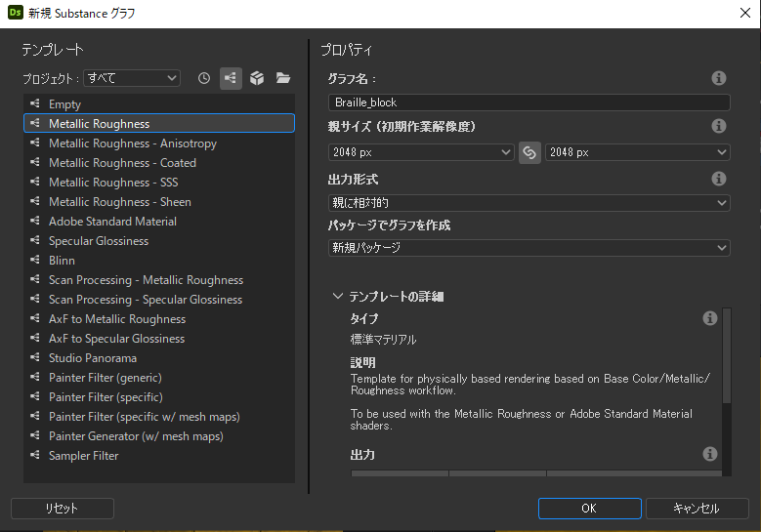Click the template details vertical scrollbar

[x=727, y=356]
